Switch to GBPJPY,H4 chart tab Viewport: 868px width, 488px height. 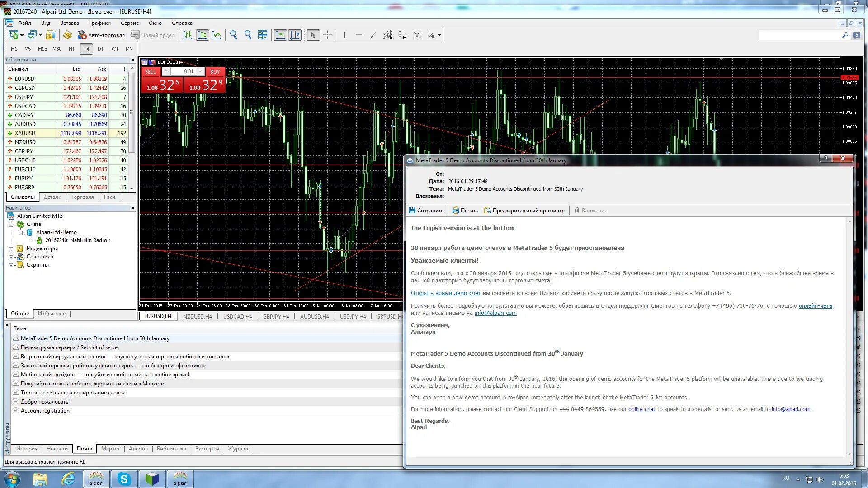pos(276,317)
